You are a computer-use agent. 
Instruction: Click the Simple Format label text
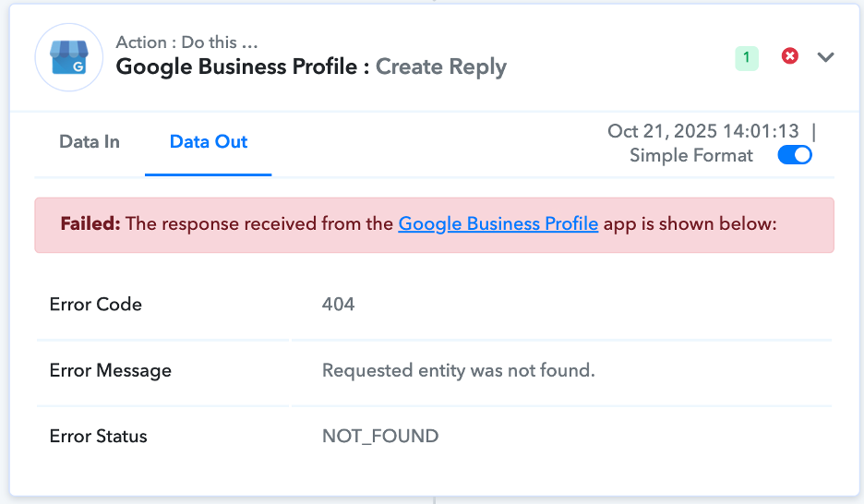point(691,155)
